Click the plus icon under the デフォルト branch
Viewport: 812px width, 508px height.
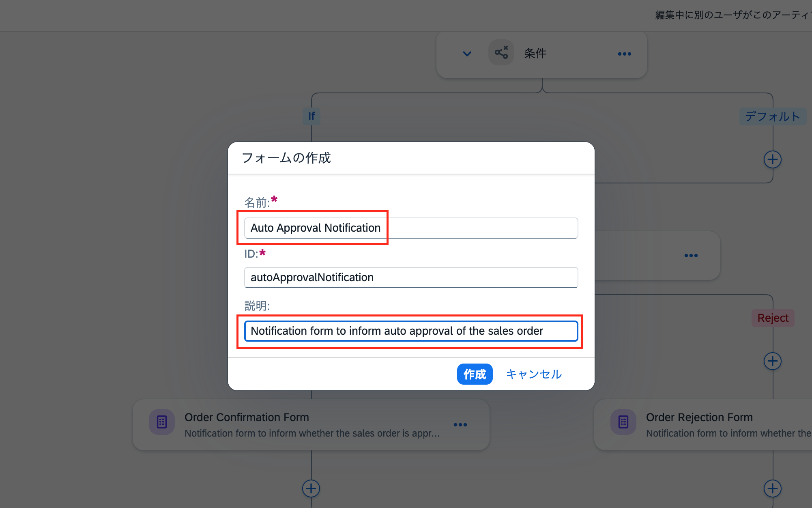tap(773, 159)
